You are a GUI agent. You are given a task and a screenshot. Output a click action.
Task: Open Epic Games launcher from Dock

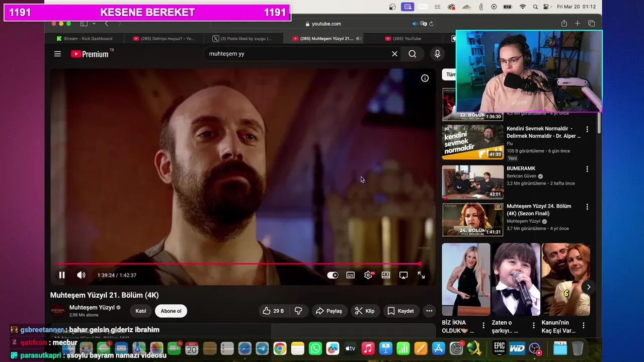click(x=499, y=348)
